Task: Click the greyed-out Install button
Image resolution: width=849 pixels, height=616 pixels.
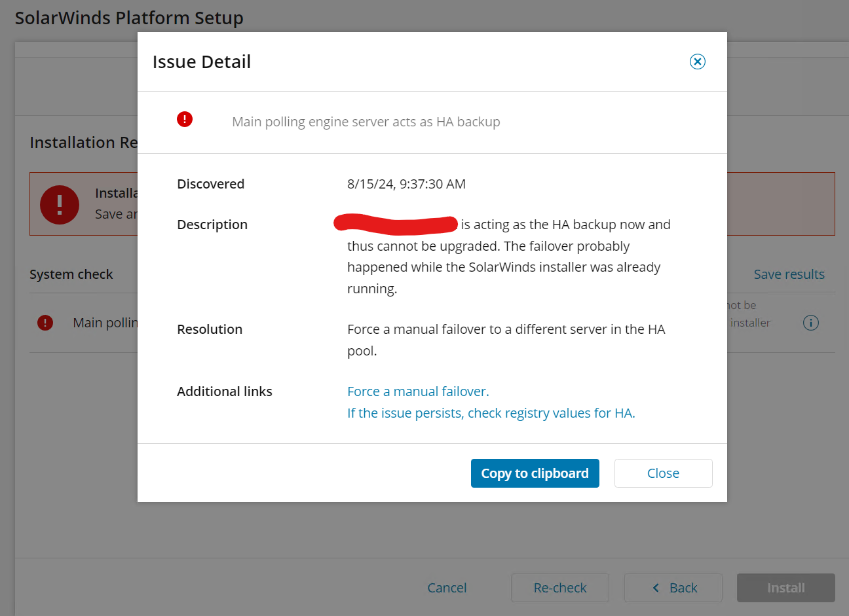Action: click(786, 588)
